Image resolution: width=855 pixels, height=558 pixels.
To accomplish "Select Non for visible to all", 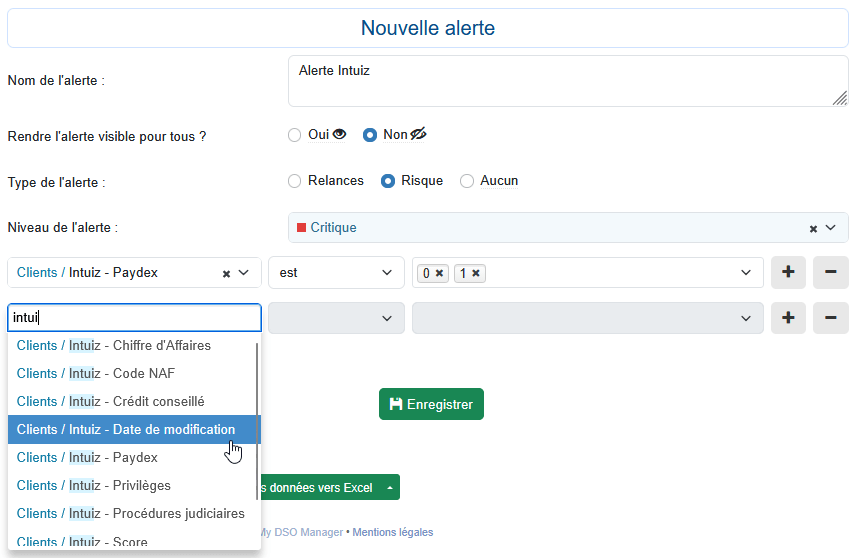I will click(370, 135).
